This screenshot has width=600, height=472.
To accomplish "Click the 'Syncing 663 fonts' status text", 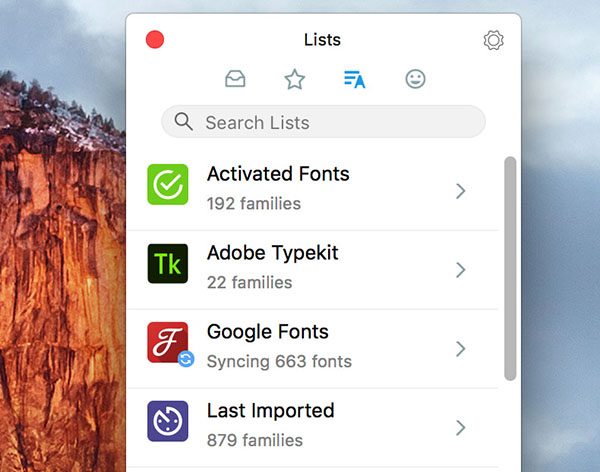I will click(x=279, y=362).
